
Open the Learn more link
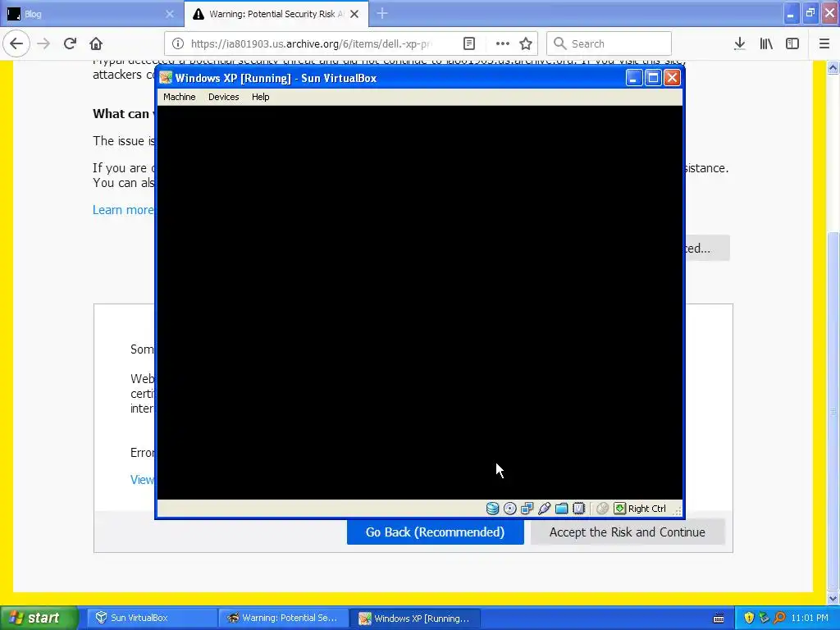(x=123, y=209)
